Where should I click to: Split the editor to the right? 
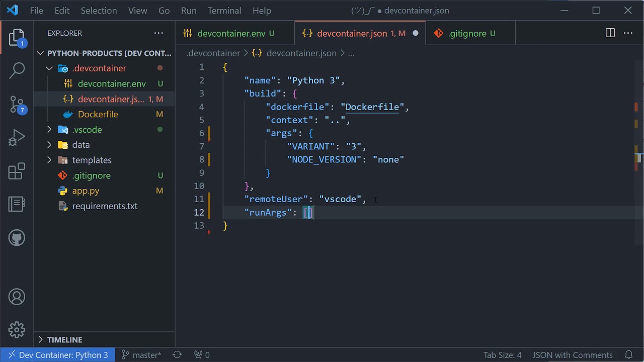point(610,33)
